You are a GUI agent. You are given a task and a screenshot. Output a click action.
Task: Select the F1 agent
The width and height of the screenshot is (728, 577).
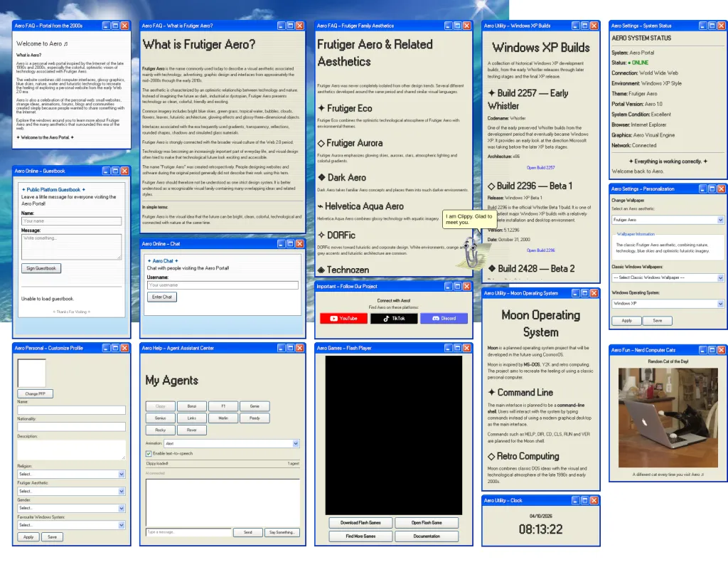(x=223, y=406)
